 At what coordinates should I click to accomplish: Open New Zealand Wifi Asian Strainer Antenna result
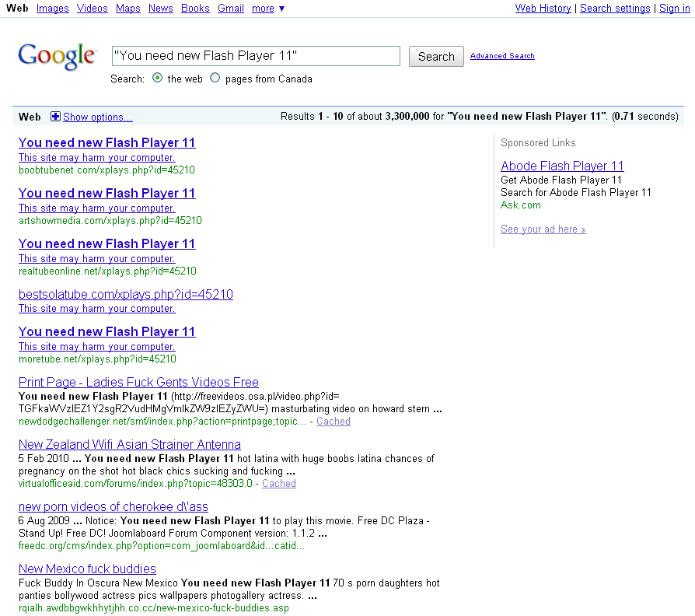pos(129,444)
